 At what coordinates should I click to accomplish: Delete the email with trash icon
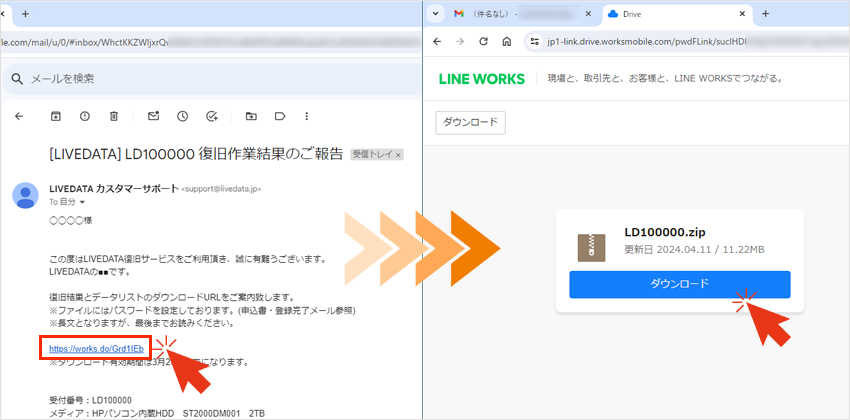114,116
